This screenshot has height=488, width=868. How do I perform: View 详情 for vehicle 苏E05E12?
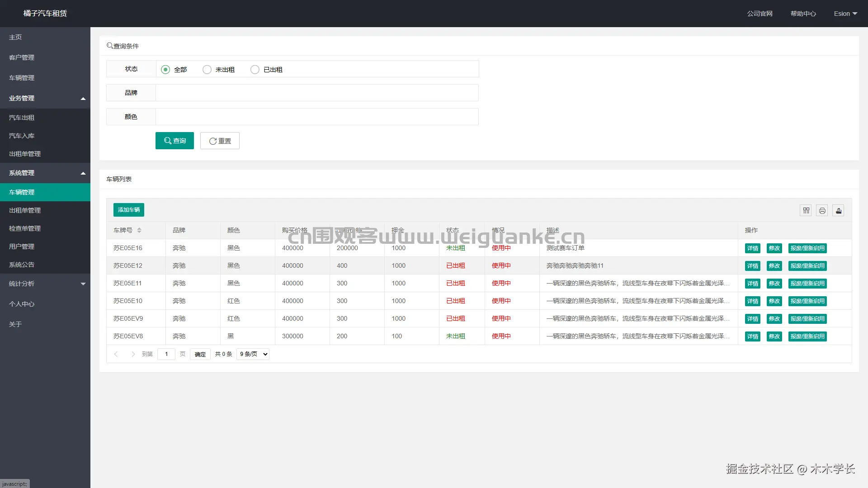(753, 266)
